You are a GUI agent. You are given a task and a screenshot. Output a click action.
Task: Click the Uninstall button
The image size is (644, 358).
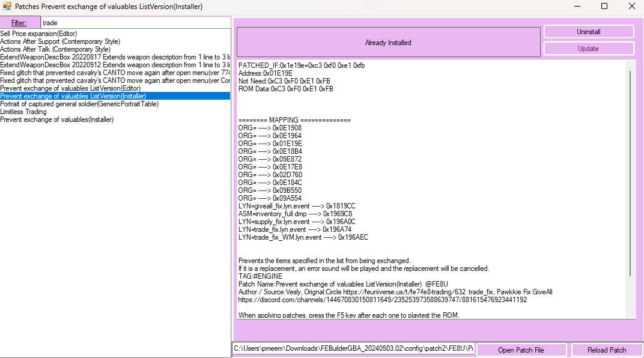tap(589, 32)
